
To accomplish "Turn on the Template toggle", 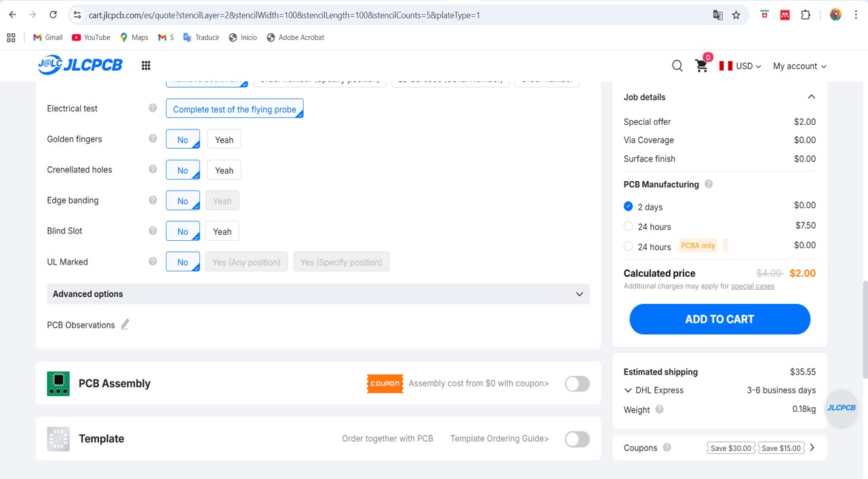I will [577, 439].
